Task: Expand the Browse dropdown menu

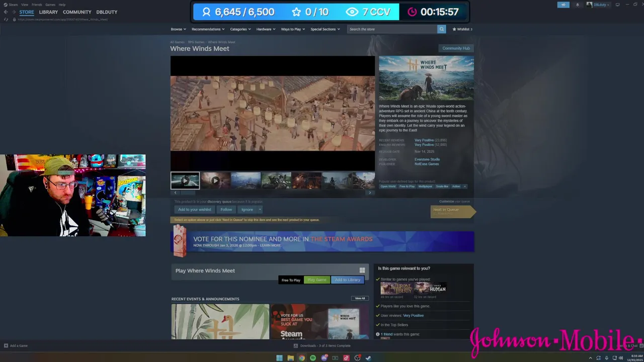Action: [x=178, y=29]
